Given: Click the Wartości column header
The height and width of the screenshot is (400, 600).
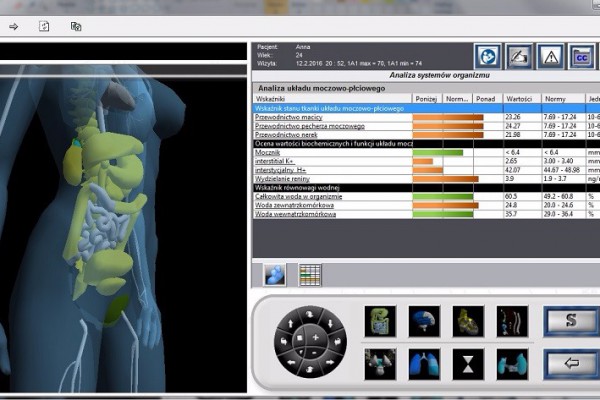Looking at the screenshot, I should (x=519, y=99).
